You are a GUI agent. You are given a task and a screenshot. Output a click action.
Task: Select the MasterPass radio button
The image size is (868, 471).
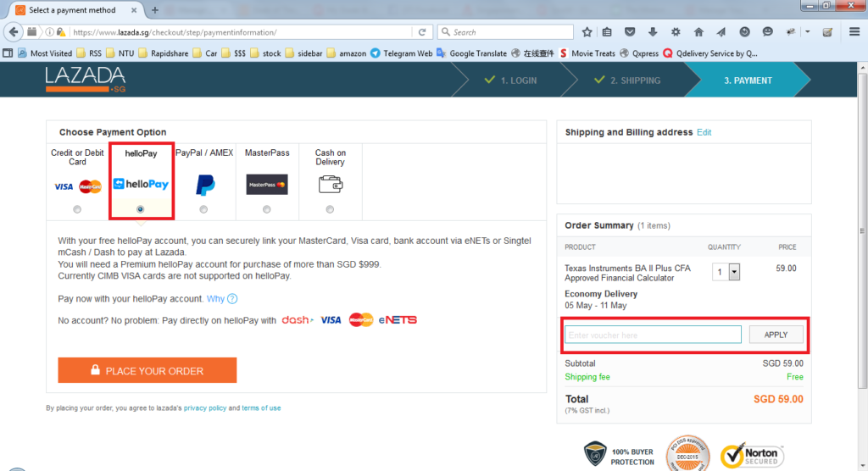click(267, 209)
